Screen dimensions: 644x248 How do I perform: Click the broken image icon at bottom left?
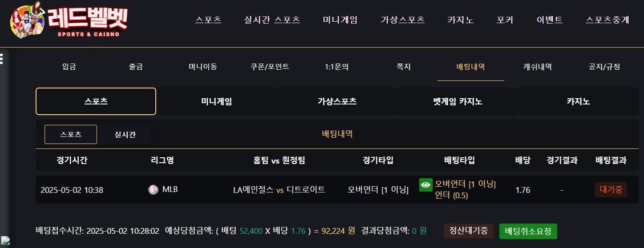pyautogui.click(x=5, y=241)
